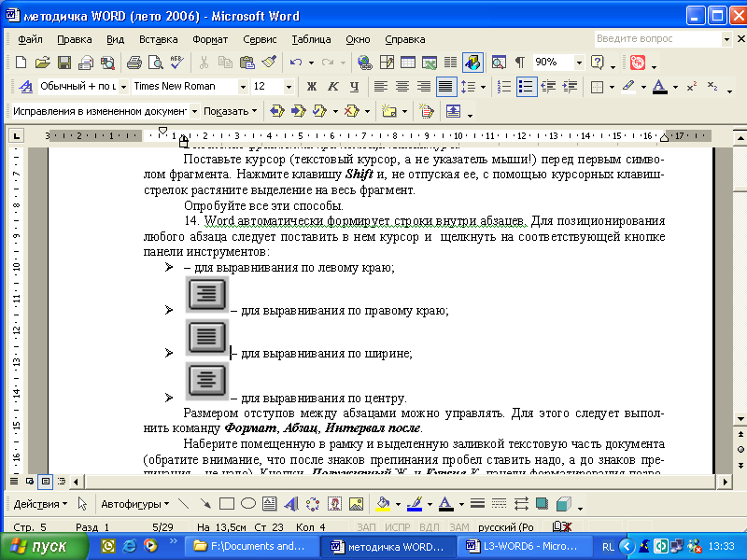Open the Файл menu
This screenshot has height=560, width=747.
click(x=30, y=39)
